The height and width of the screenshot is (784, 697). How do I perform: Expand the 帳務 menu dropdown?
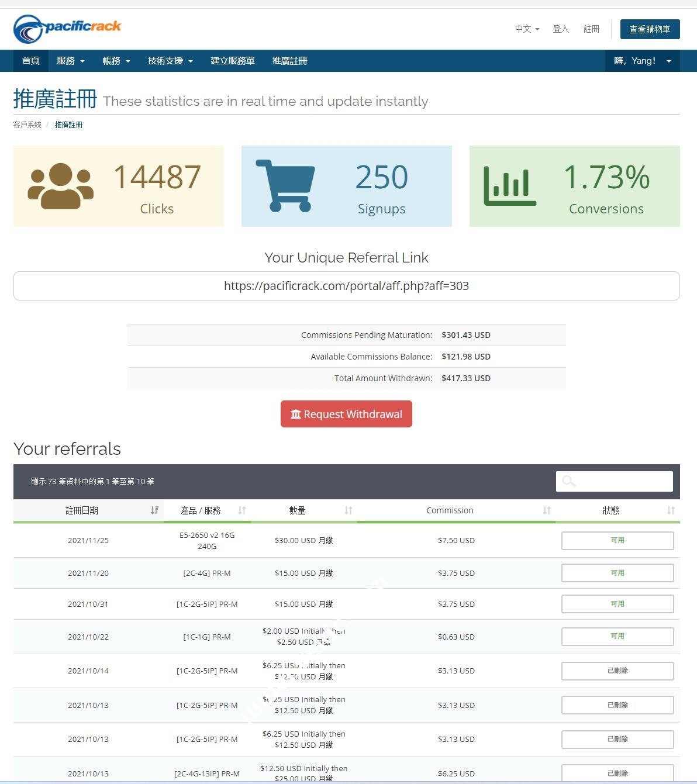[x=116, y=61]
